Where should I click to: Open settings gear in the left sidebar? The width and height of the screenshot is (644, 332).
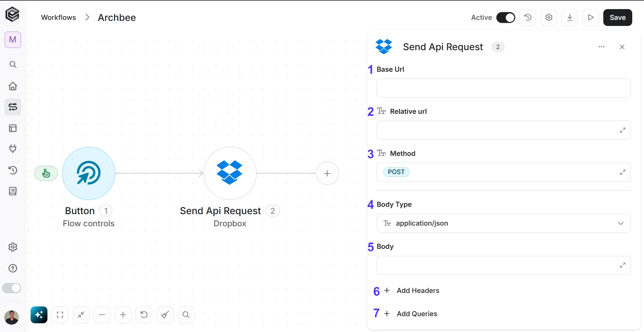pos(13,247)
